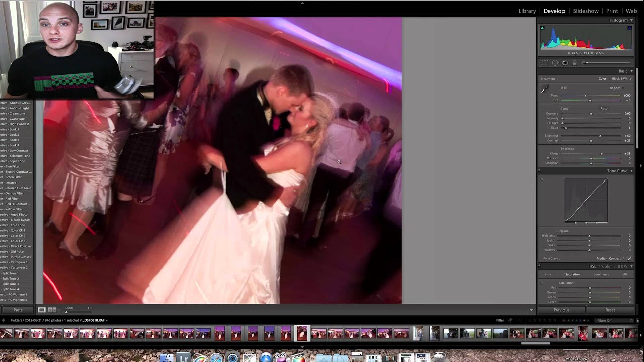The height and width of the screenshot is (362, 644).
Task: Toggle the HSL panel on/off switch
Action: pyautogui.click(x=539, y=266)
